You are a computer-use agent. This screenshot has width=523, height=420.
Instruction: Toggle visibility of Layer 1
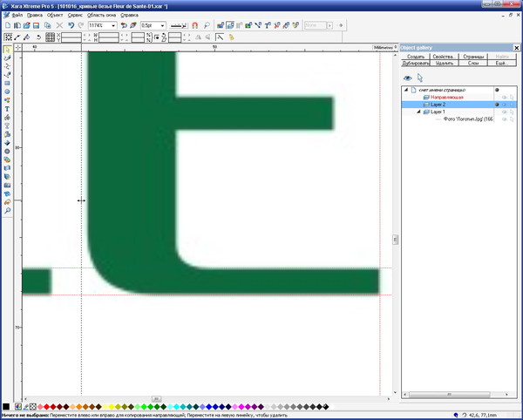coord(505,112)
